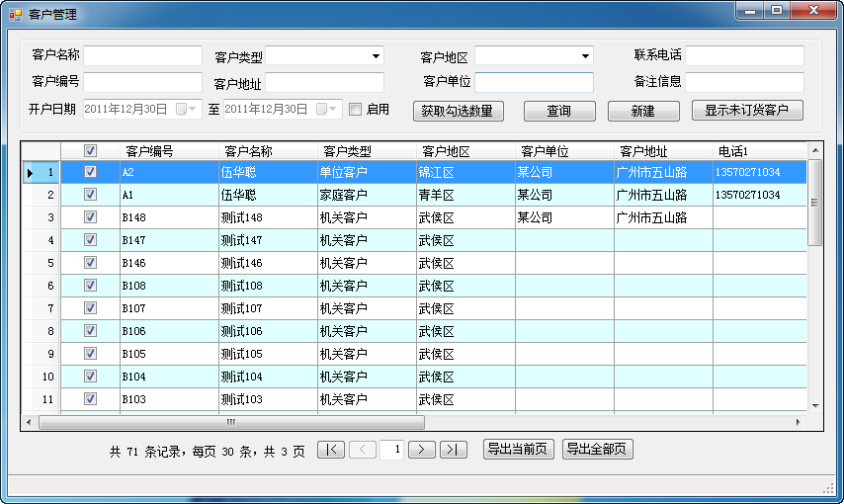Focus the 客户地址 input field

[x=324, y=82]
